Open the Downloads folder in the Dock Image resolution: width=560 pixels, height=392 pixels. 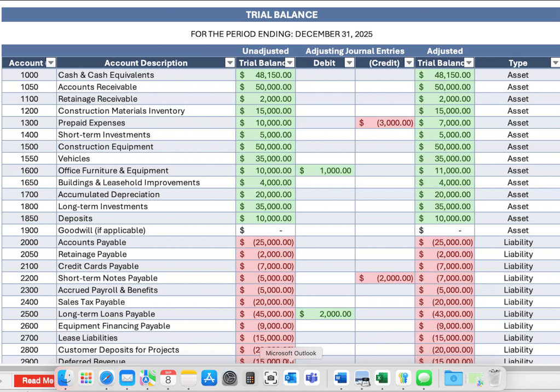[x=453, y=378]
